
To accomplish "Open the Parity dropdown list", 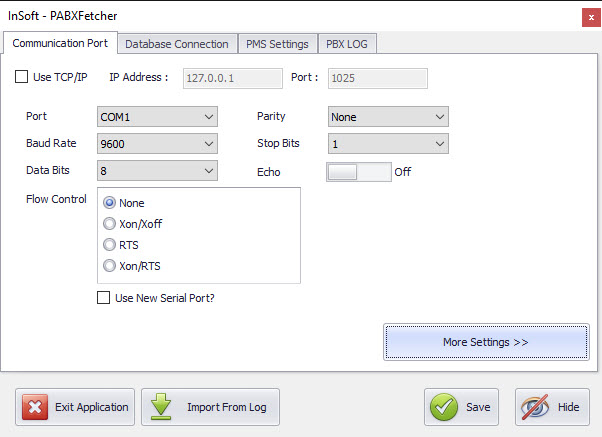I will (x=388, y=117).
